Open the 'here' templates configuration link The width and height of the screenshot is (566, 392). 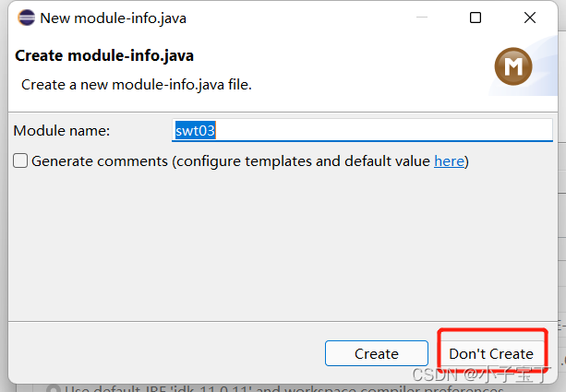(x=449, y=161)
